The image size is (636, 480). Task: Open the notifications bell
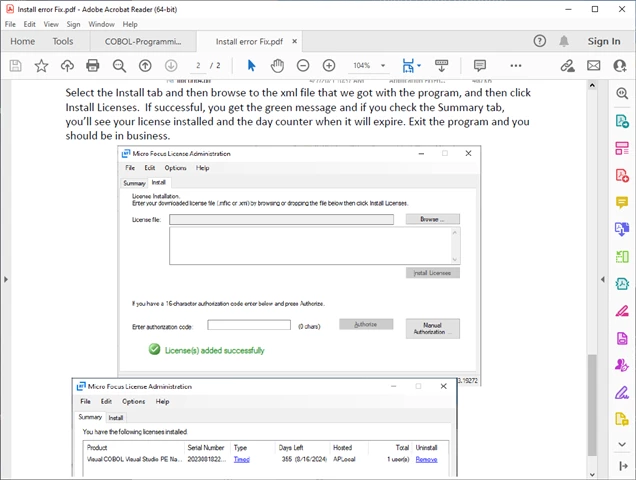pyautogui.click(x=564, y=41)
